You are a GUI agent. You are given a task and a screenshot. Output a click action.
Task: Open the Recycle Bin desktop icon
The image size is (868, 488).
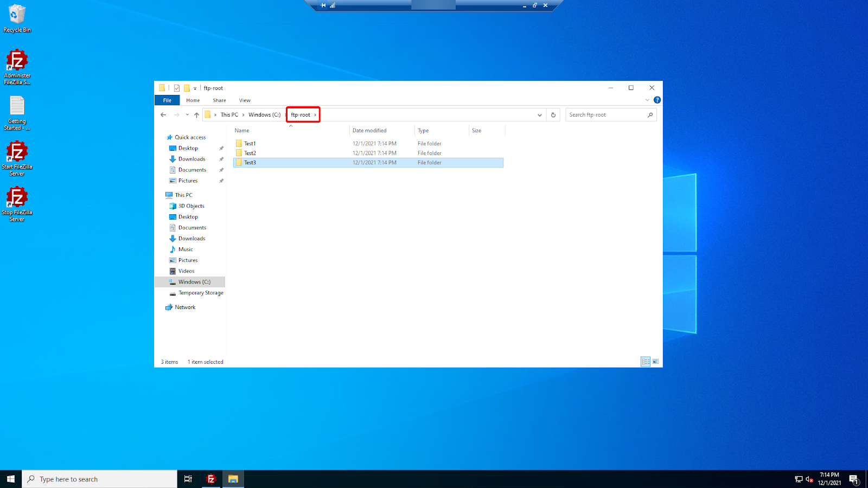(17, 18)
